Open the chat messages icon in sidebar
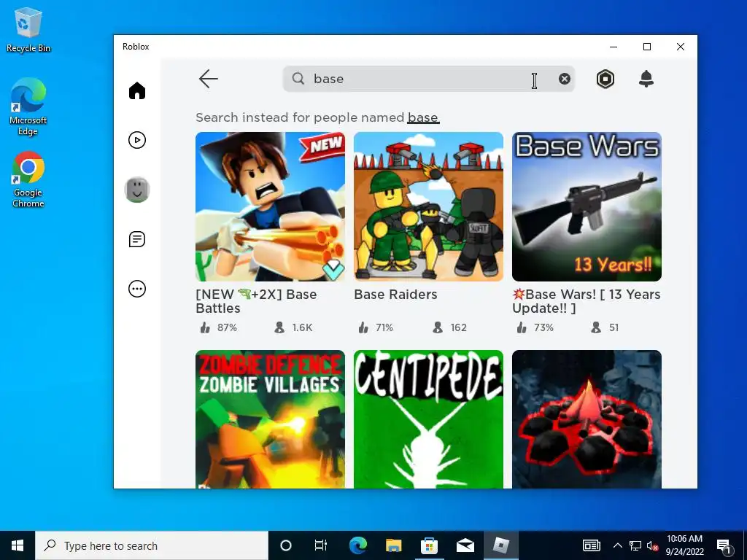This screenshot has height=560, width=747. (137, 239)
